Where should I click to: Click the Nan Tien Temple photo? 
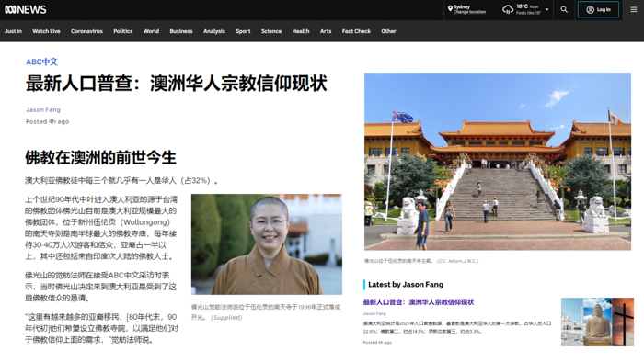(x=498, y=162)
